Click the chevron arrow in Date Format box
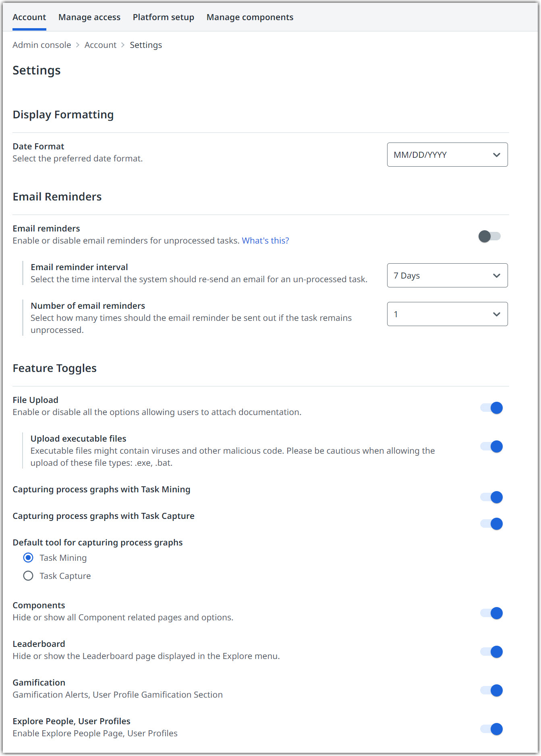 pyautogui.click(x=496, y=155)
